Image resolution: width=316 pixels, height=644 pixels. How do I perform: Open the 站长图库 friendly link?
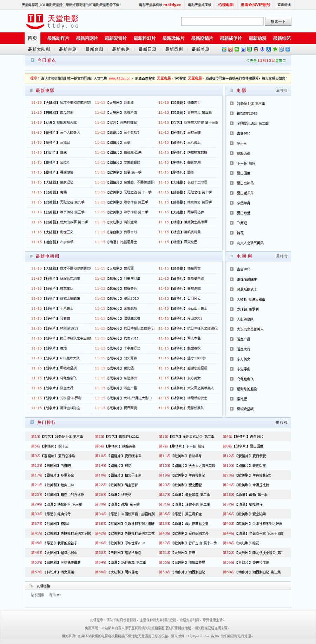coord(38,595)
